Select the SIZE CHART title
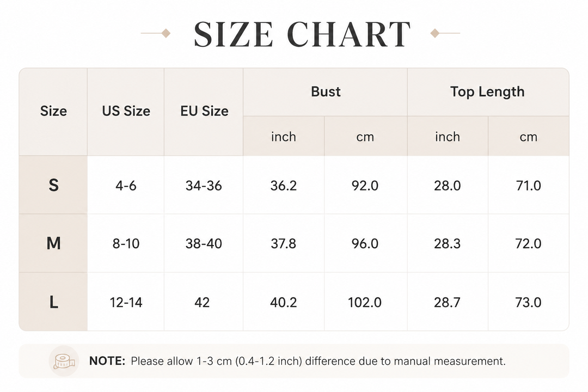This screenshot has width=588, height=392. point(302,34)
